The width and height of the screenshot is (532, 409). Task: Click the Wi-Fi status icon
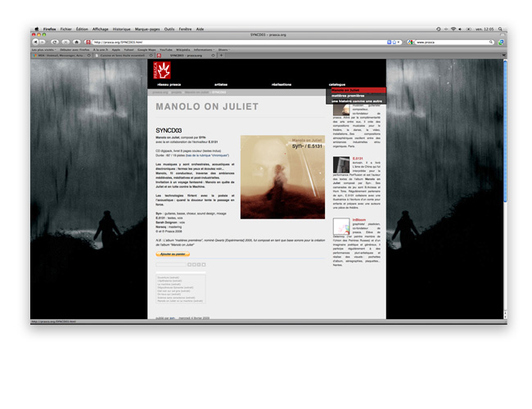(453, 29)
